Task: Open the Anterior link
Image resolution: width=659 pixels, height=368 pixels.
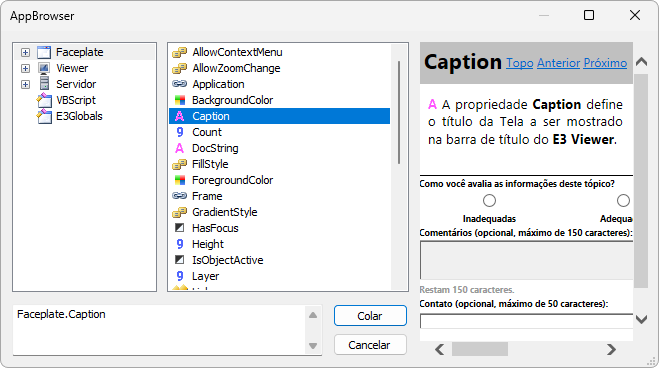Action: coord(558,63)
